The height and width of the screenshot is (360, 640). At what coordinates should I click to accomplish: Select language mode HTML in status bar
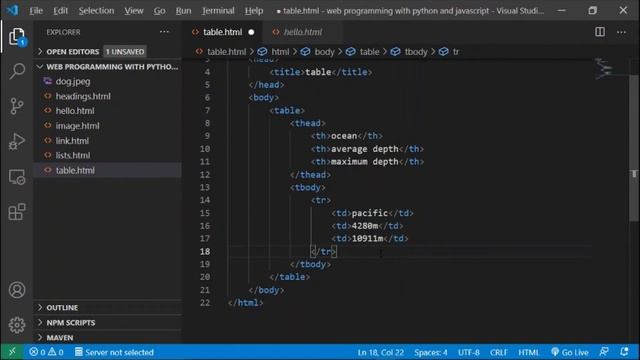coord(529,352)
